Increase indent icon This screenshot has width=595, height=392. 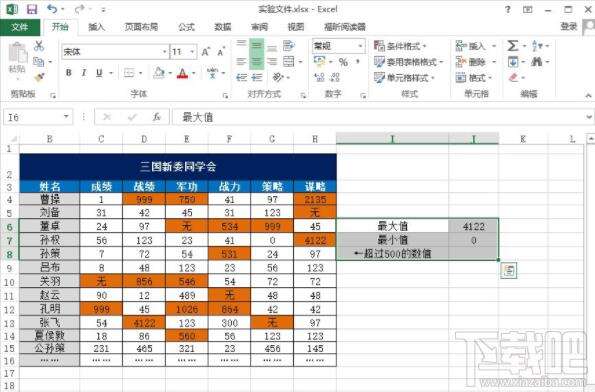coord(257,77)
